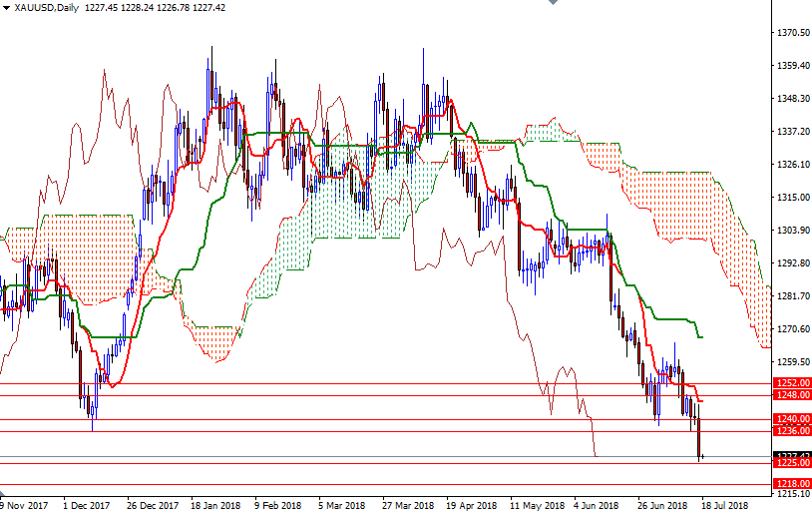812x513 pixels.
Task: Select the 1218.00 red price level label
Action: (791, 483)
